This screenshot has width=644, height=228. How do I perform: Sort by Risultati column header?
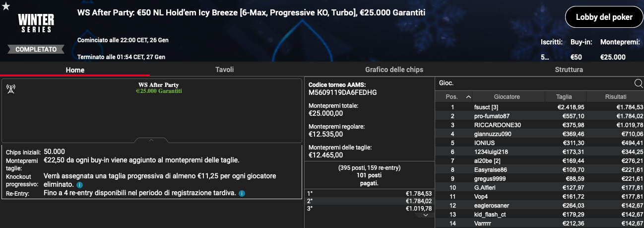[x=615, y=97]
